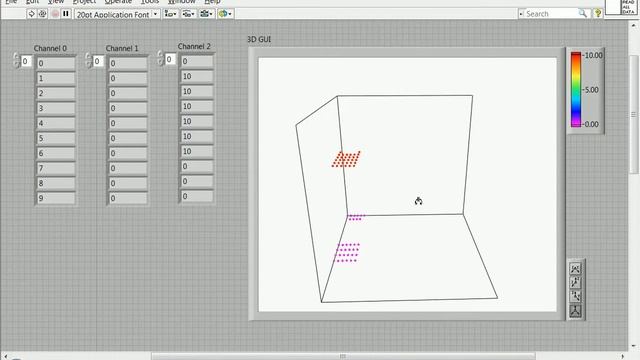Click the color ramp gradient bar
The width and height of the screenshot is (640, 360).
click(x=576, y=89)
